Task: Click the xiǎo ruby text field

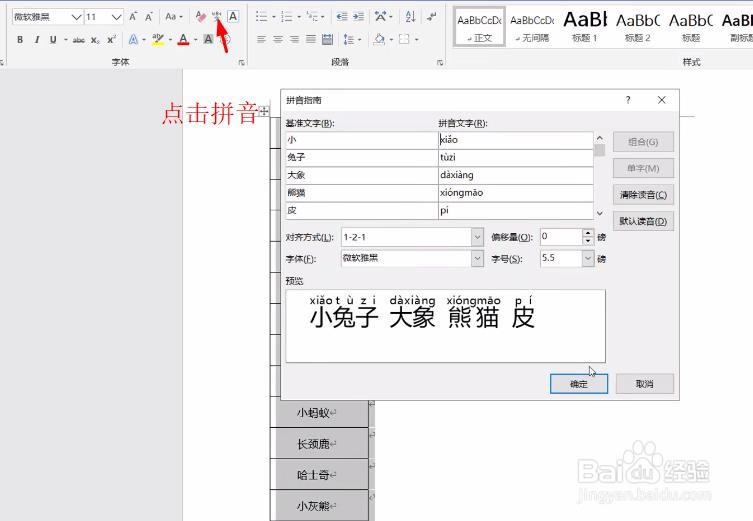Action: tap(515, 140)
